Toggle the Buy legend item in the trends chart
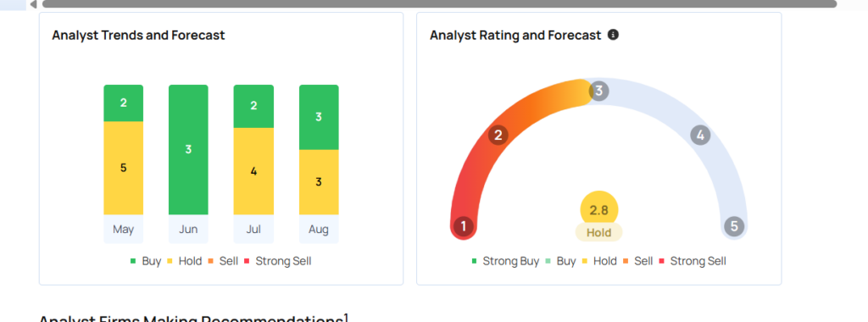868x322 pixels. [146, 261]
